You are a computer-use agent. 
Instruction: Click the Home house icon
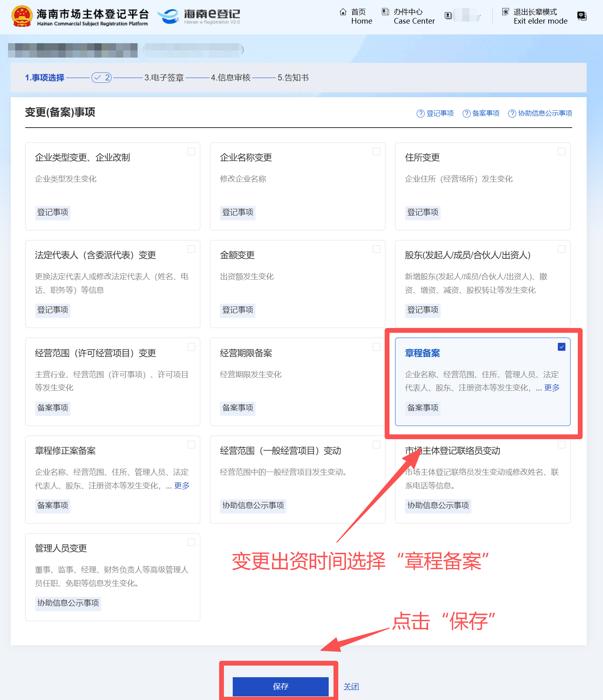pos(343,12)
